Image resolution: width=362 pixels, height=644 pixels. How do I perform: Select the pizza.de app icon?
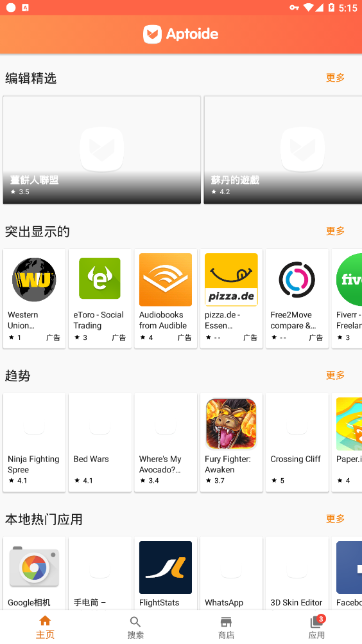tap(231, 280)
